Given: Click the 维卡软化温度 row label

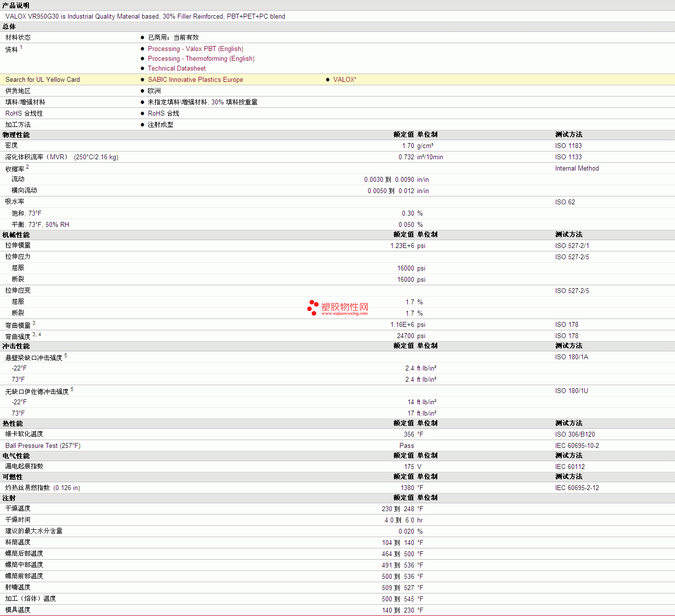Looking at the screenshot, I should point(25,434).
